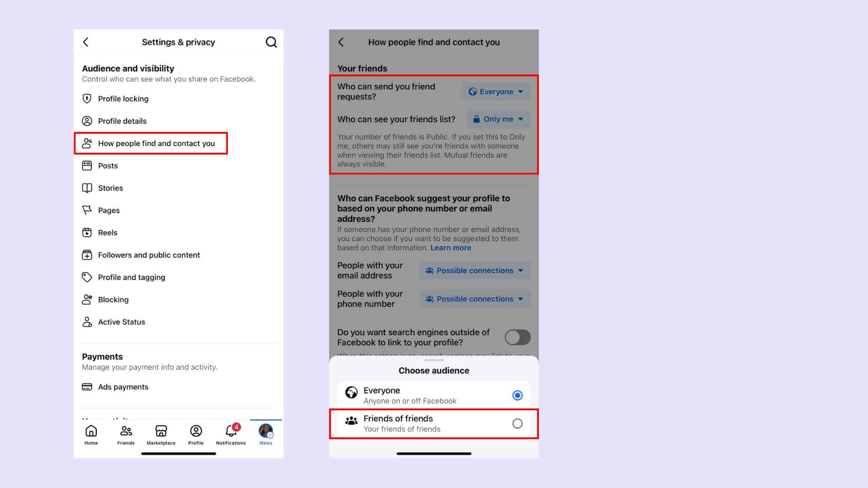Open Profile locking settings
The height and width of the screenshot is (488, 868).
pyautogui.click(x=123, y=99)
